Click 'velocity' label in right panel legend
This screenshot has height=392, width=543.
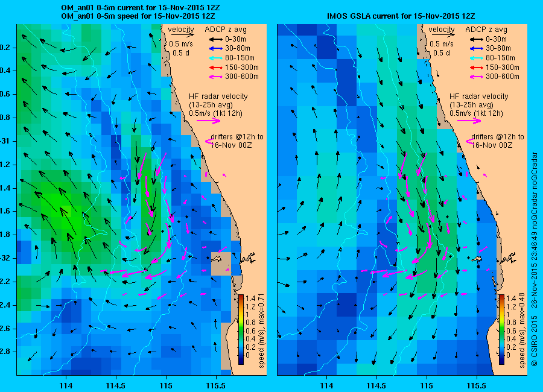click(x=442, y=30)
